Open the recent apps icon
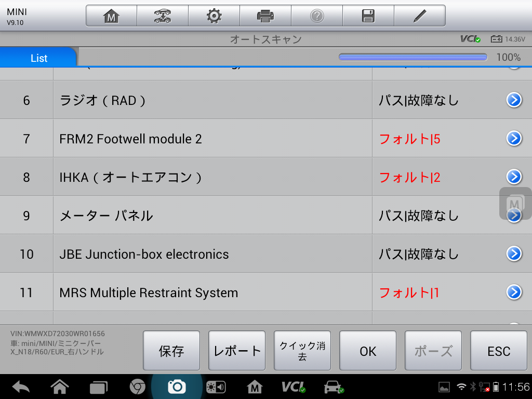532x399 pixels. click(98, 387)
